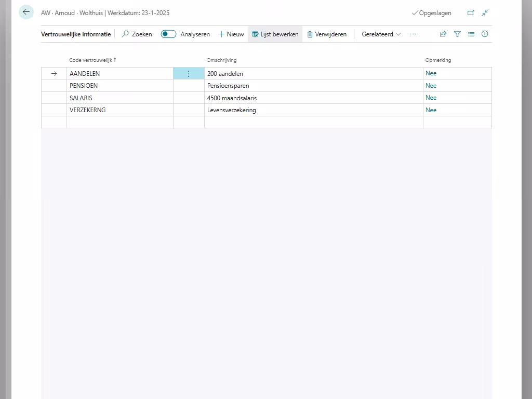Click the share icon in toolbar

443,34
